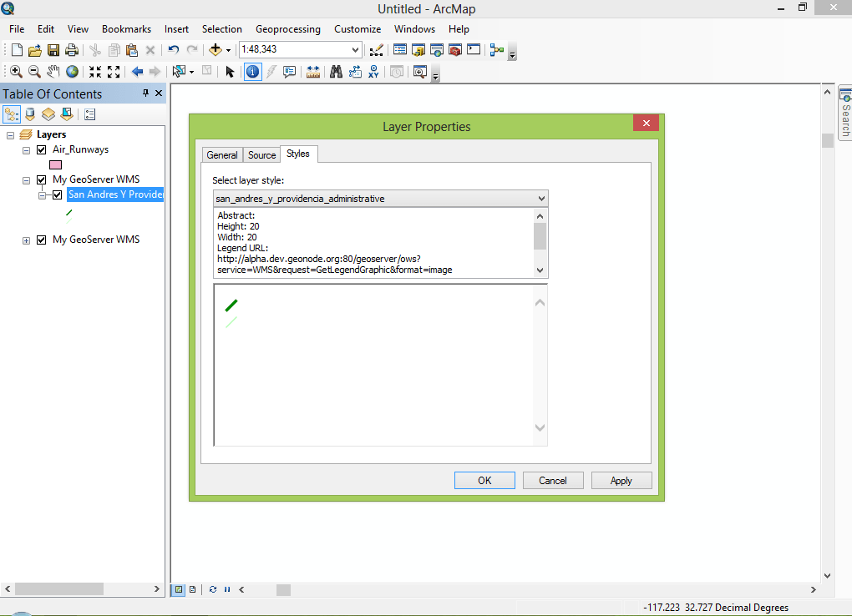Viewport: 852px width, 616px height.
Task: Close the Table Of Contents panel
Action: [159, 93]
